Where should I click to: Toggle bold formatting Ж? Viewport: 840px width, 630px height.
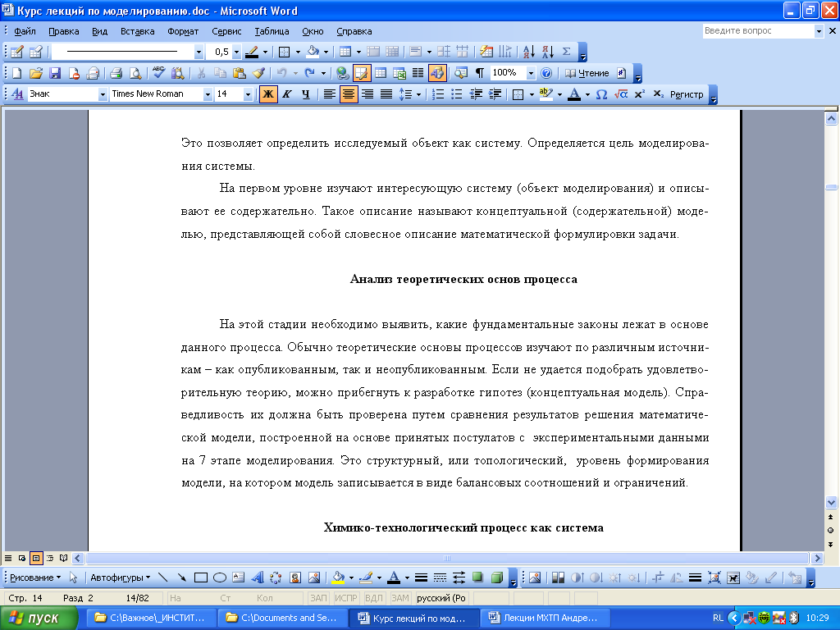pos(268,94)
